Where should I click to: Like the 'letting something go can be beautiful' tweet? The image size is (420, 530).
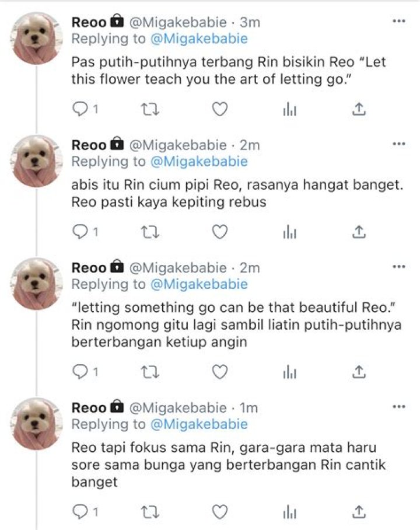point(220,372)
